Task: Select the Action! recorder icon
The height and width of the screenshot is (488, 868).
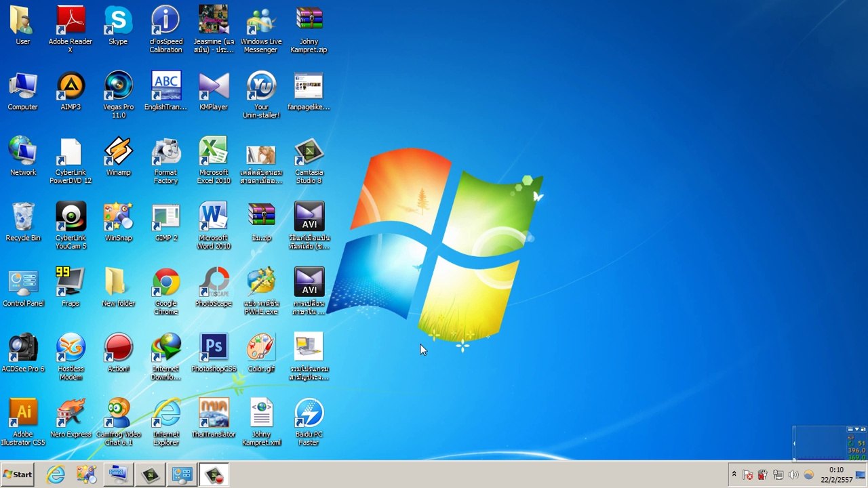Action: click(x=118, y=353)
